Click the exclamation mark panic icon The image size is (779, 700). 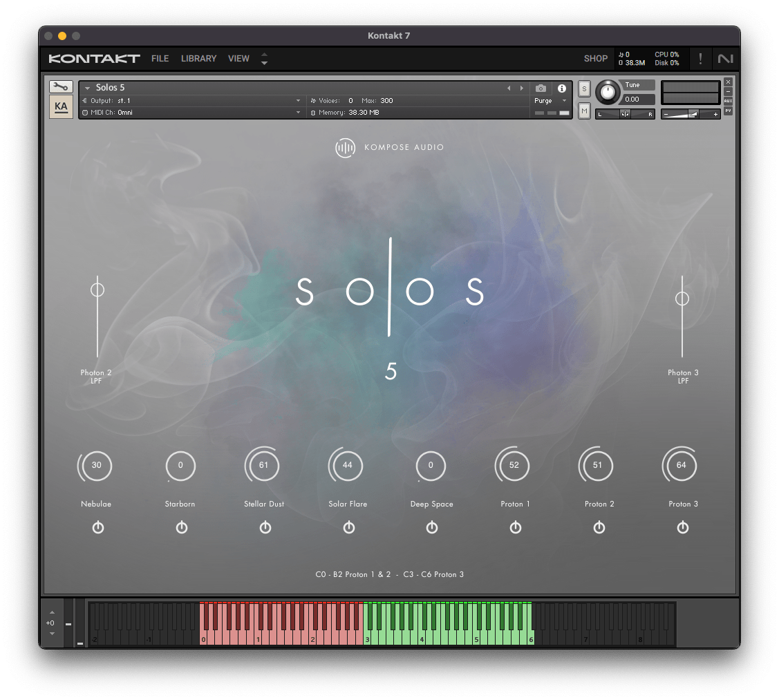(x=700, y=59)
